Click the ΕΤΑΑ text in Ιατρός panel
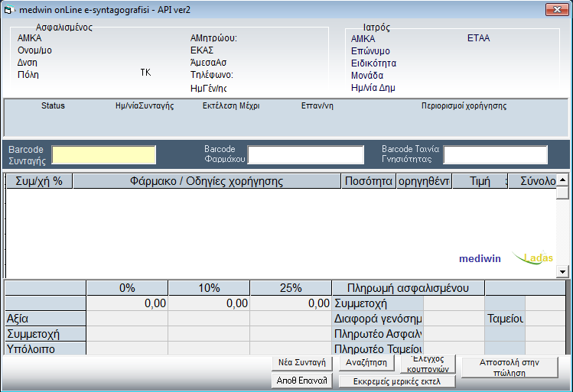 [x=478, y=38]
